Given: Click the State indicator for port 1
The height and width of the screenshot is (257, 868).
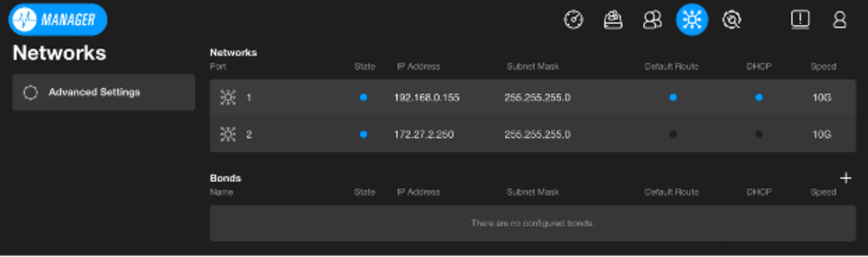Looking at the screenshot, I should tap(363, 97).
